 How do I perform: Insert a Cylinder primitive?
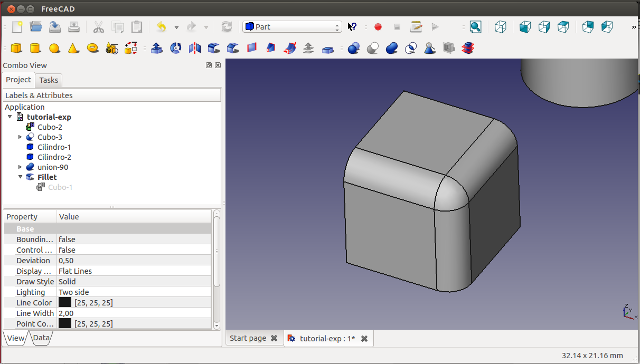click(35, 49)
